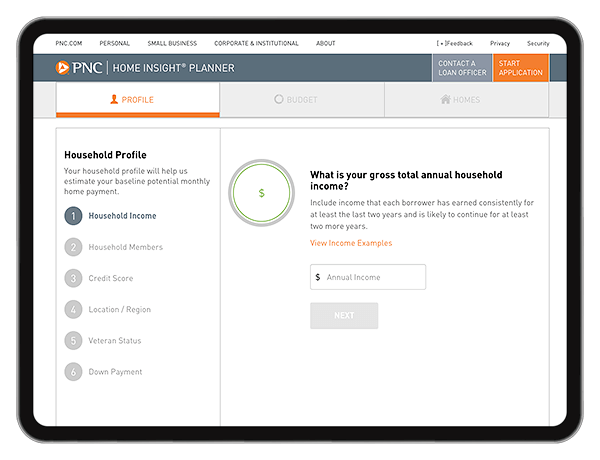600x460 pixels.
Task: Select Location / Region step label
Action: point(120,309)
